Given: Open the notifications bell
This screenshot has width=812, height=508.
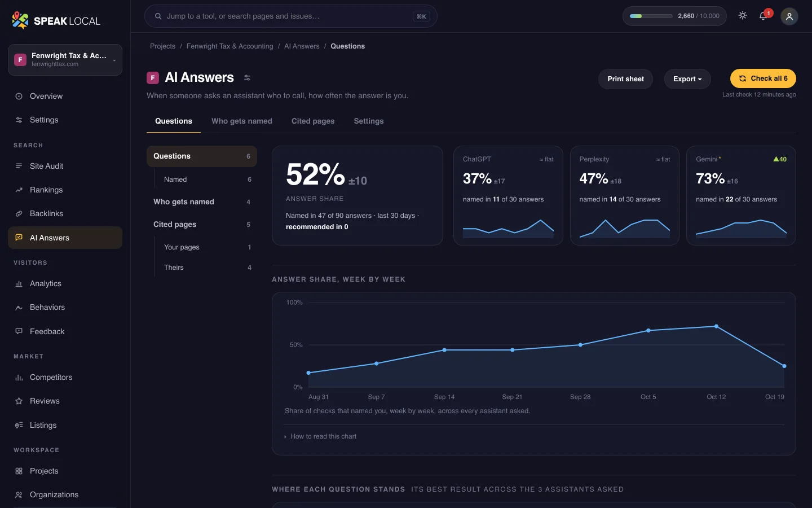Looking at the screenshot, I should pyautogui.click(x=764, y=16).
